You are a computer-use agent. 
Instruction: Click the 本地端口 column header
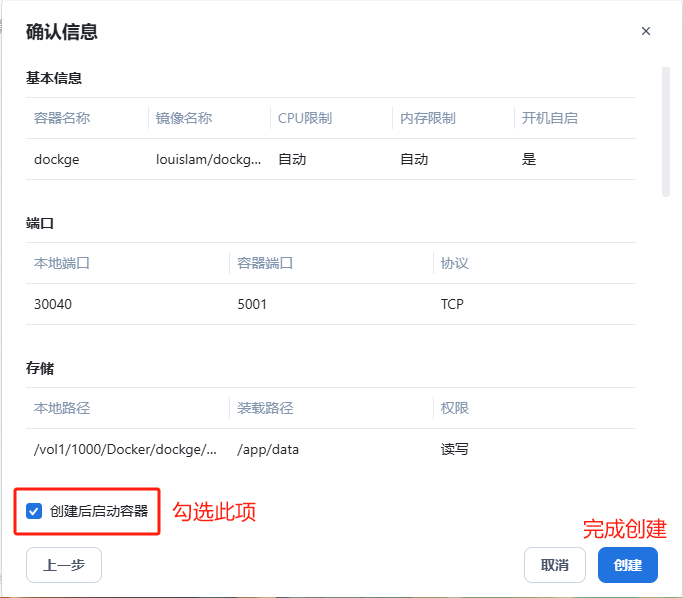tap(62, 263)
